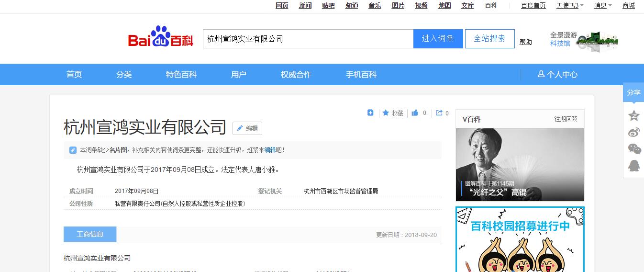Click the 2017年09月08日 founding date value
This screenshot has height=272, width=644.
136,191
